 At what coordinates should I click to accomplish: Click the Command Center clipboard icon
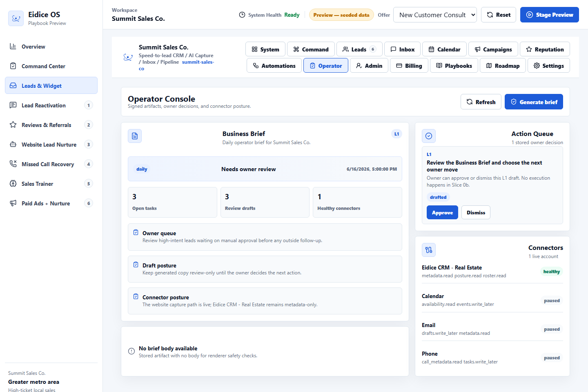point(13,66)
